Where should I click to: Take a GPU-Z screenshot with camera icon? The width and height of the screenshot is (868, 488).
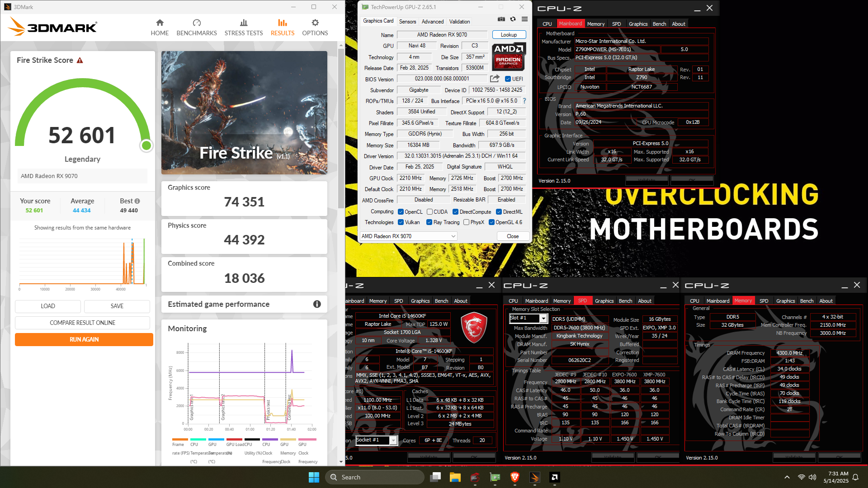click(x=501, y=19)
